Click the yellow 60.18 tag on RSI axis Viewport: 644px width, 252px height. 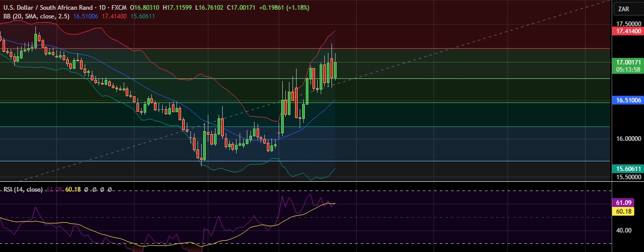pyautogui.click(x=623, y=211)
